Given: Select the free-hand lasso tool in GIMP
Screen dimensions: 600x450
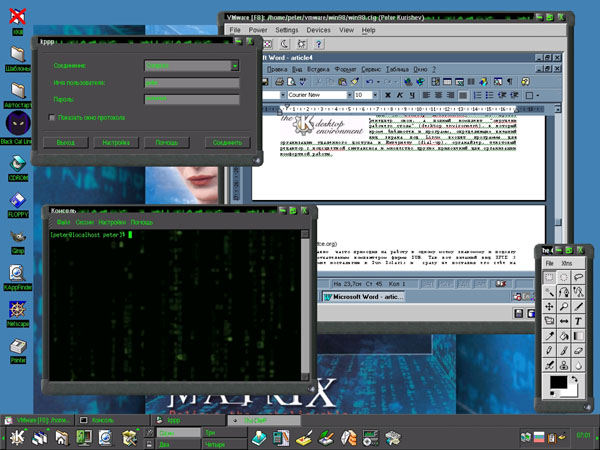Looking at the screenshot, I should click(578, 277).
